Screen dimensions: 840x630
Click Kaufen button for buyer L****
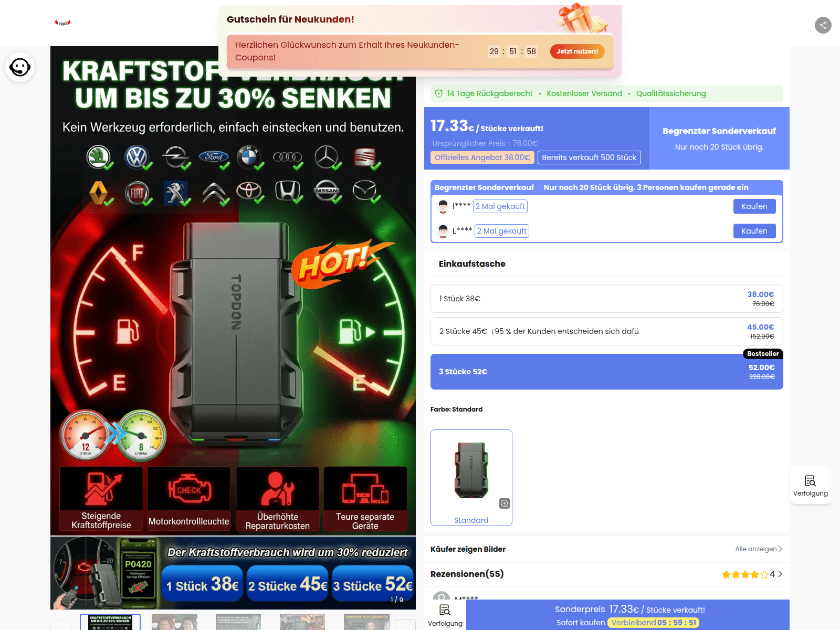pyautogui.click(x=754, y=231)
